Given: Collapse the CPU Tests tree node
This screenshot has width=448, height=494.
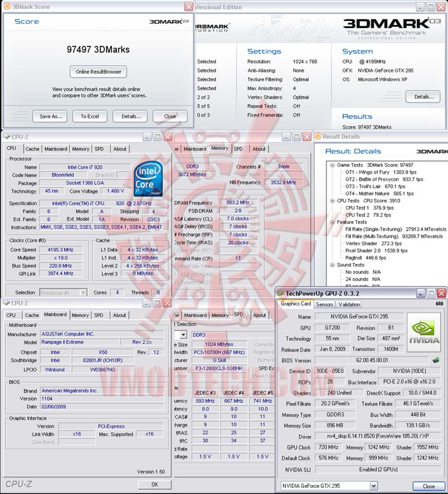Looking at the screenshot, I should (x=332, y=201).
